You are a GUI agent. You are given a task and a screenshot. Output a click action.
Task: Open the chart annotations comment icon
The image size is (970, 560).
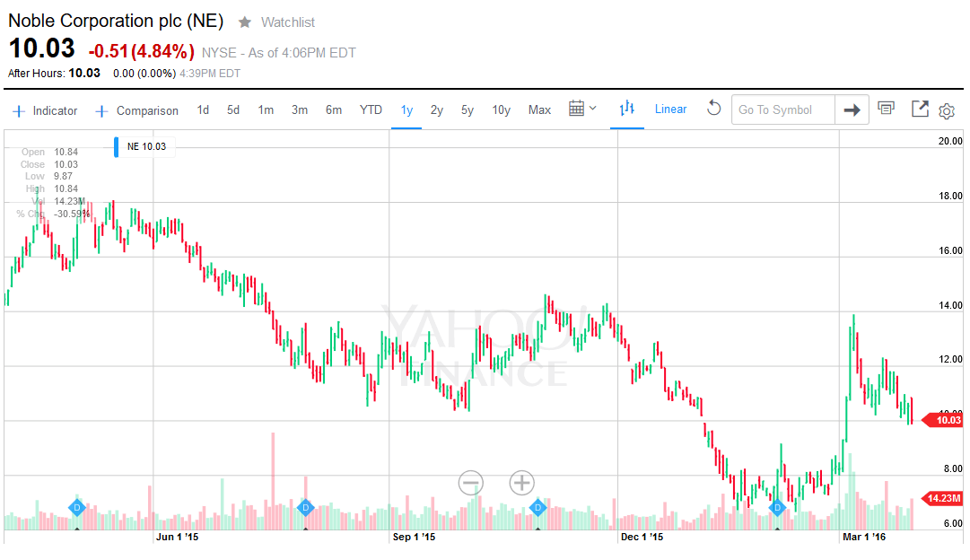[x=886, y=109]
